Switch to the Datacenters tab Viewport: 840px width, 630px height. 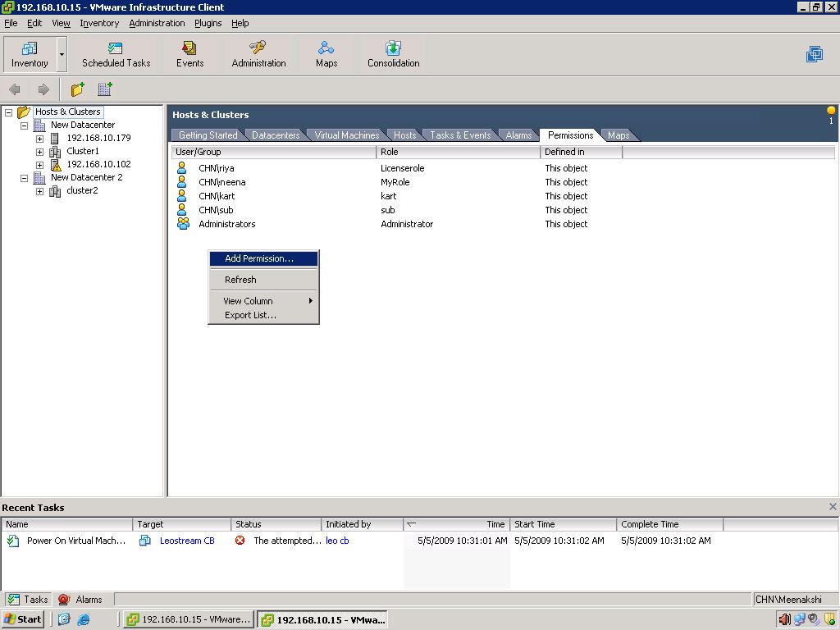pos(276,135)
